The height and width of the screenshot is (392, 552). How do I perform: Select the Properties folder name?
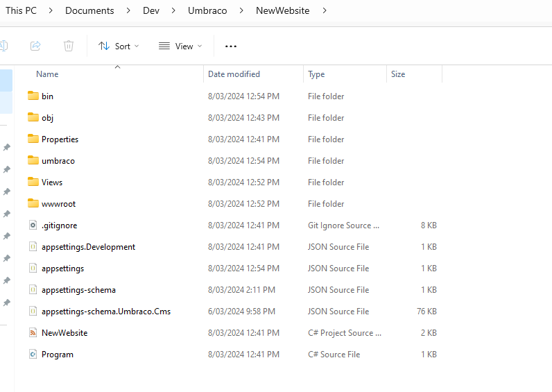tap(60, 139)
